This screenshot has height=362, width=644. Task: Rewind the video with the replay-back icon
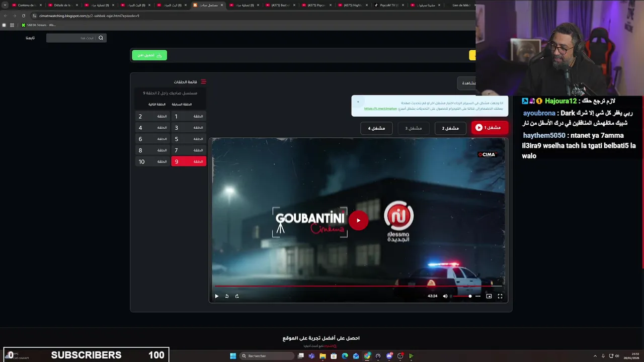point(227,296)
